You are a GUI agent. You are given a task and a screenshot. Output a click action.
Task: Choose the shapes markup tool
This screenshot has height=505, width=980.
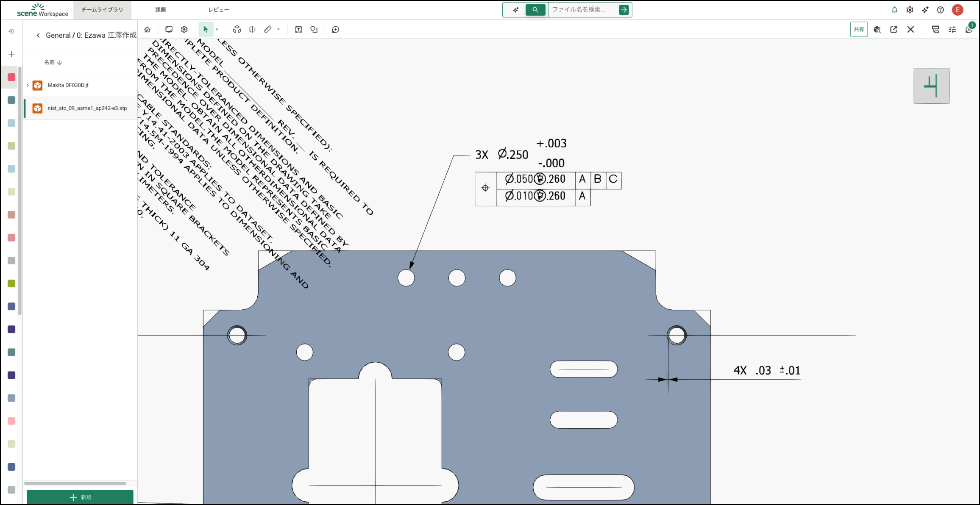(314, 30)
